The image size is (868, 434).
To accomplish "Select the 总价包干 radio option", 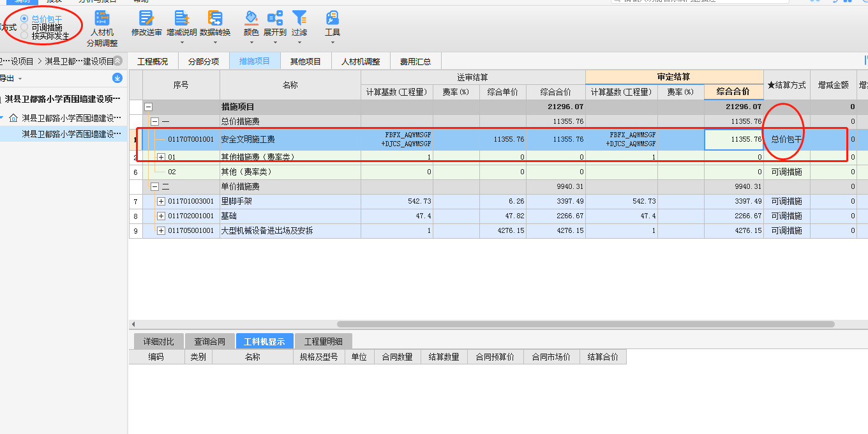I will coord(24,19).
